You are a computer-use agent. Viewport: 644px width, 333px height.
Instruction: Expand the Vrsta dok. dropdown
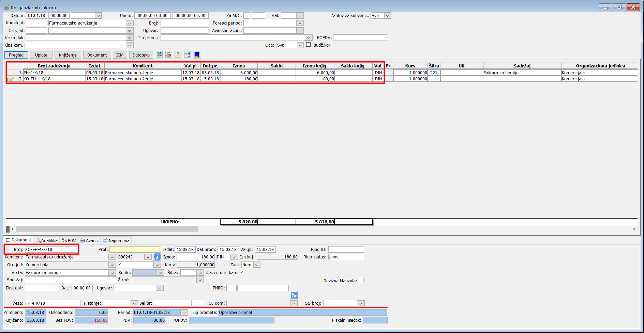130,38
